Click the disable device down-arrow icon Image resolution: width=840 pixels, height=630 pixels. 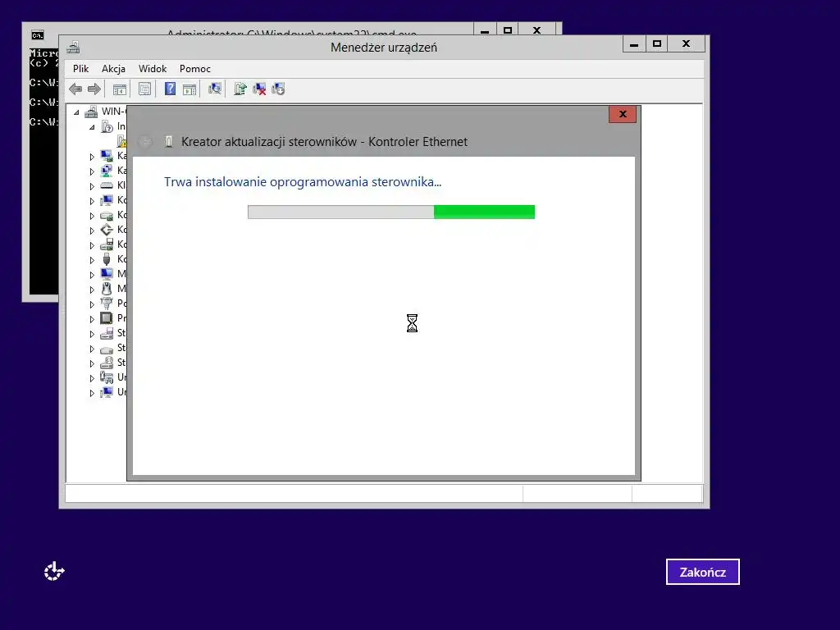pos(278,89)
